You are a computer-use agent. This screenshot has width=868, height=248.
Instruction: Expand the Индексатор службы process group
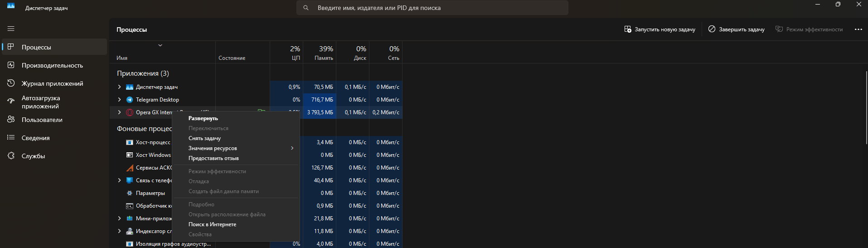[x=119, y=231]
